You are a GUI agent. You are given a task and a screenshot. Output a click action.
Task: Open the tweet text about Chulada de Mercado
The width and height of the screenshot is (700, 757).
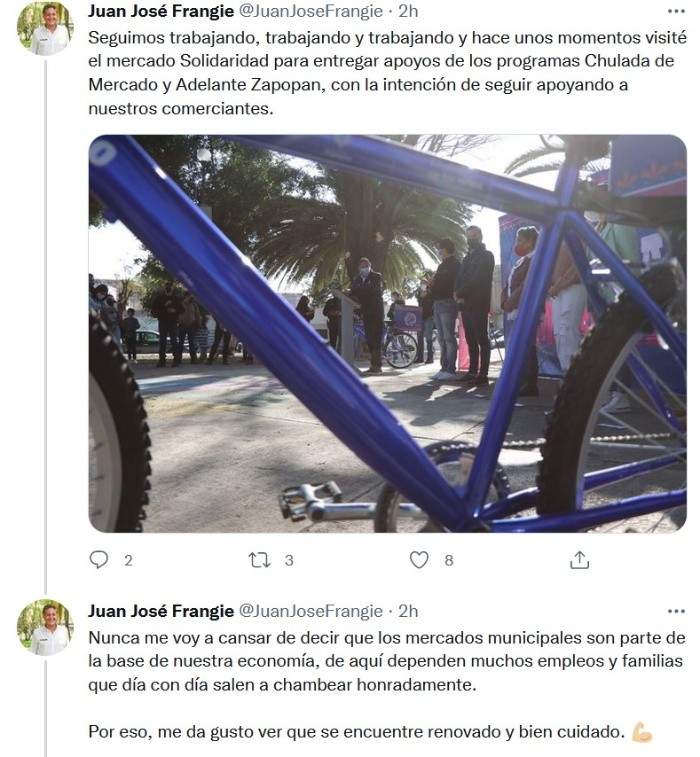[387, 73]
